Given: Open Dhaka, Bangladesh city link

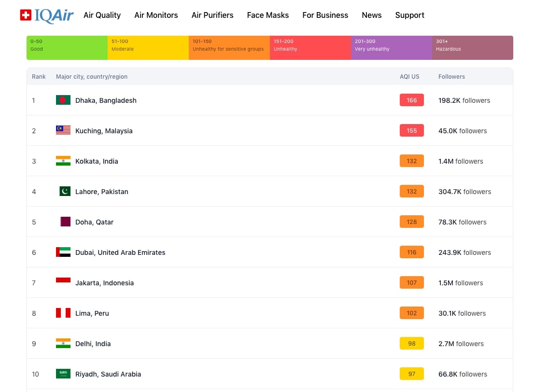Looking at the screenshot, I should 106,100.
